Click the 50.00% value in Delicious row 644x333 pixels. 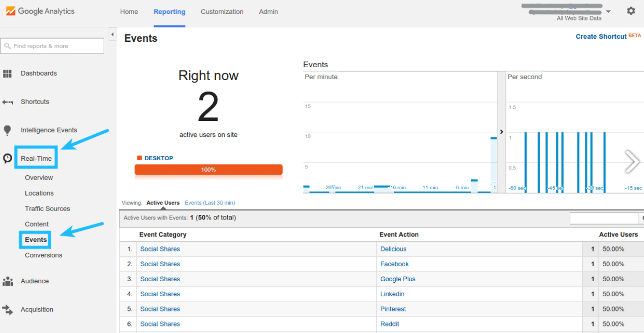click(x=614, y=249)
